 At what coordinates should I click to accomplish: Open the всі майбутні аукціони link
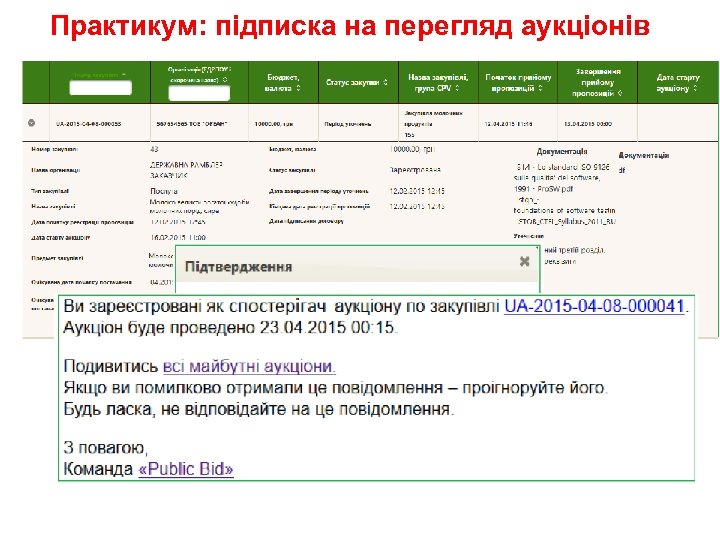[249, 366]
